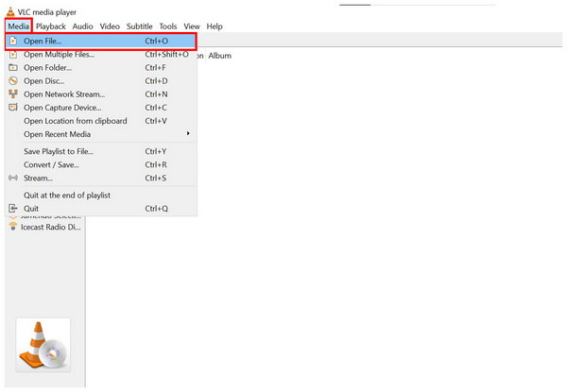
Task: Open the Video menu
Action: pos(110,26)
